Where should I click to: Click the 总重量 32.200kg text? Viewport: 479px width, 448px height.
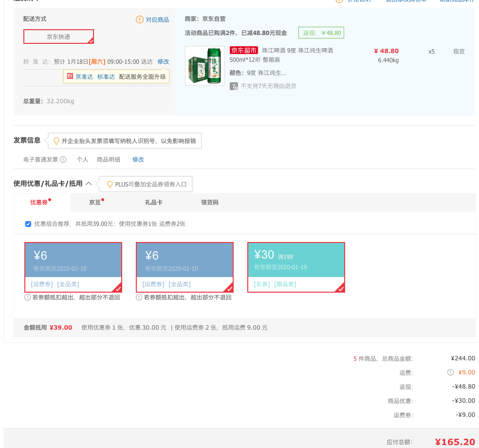coord(49,101)
